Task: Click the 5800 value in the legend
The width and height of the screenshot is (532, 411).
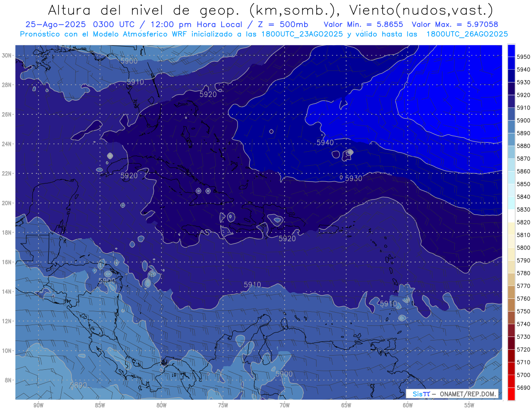Action: coord(524,247)
